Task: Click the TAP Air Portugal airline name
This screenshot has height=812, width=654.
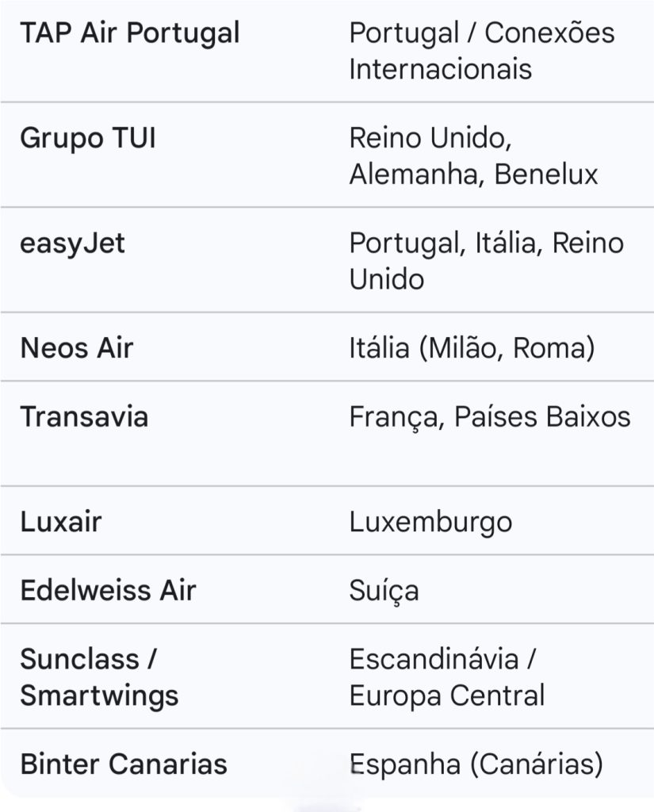Action: 130,33
